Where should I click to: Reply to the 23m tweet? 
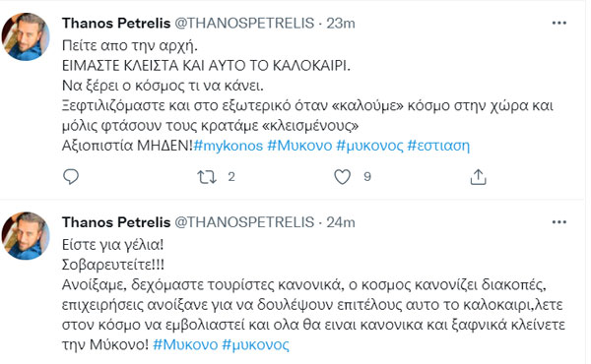coord(71,177)
